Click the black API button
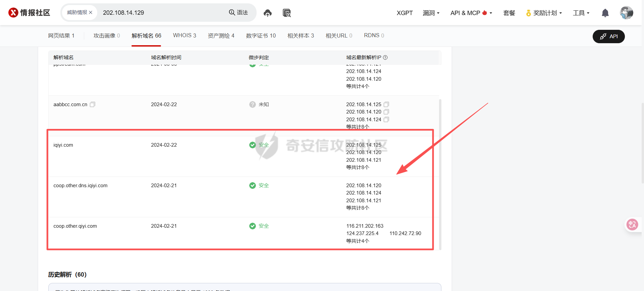 [608, 37]
